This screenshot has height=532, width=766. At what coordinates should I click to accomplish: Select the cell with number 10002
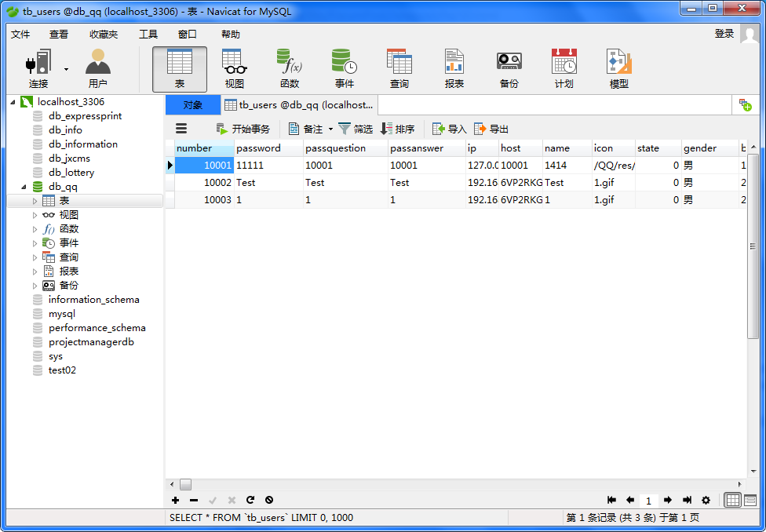click(x=204, y=183)
